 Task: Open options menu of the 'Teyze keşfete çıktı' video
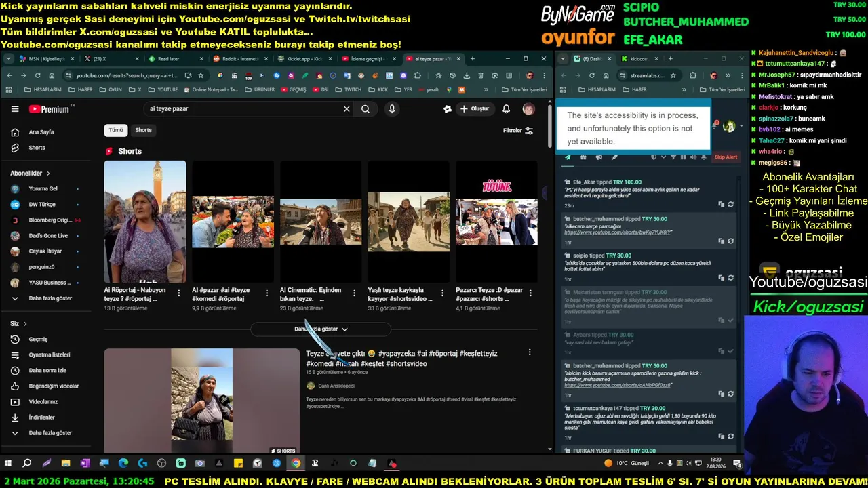click(530, 352)
